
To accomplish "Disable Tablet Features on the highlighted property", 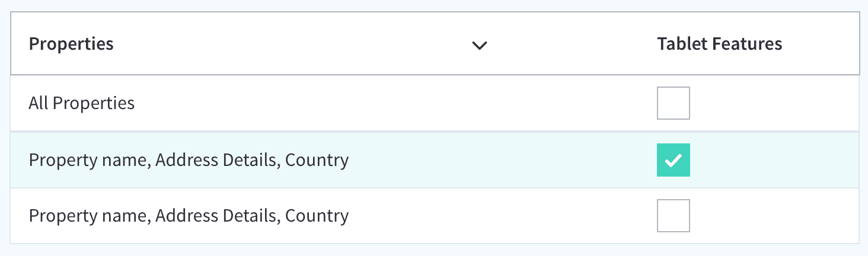I will (x=673, y=160).
